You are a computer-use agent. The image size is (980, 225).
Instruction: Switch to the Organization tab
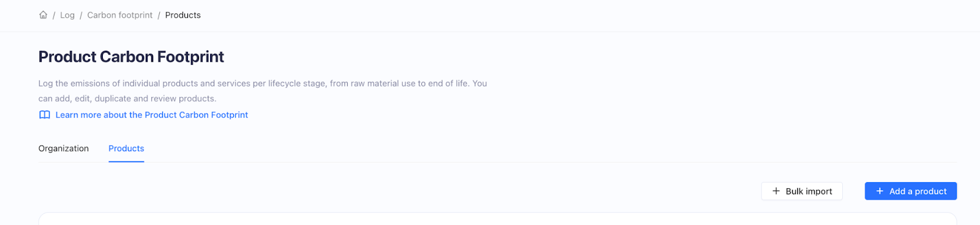pos(64,149)
